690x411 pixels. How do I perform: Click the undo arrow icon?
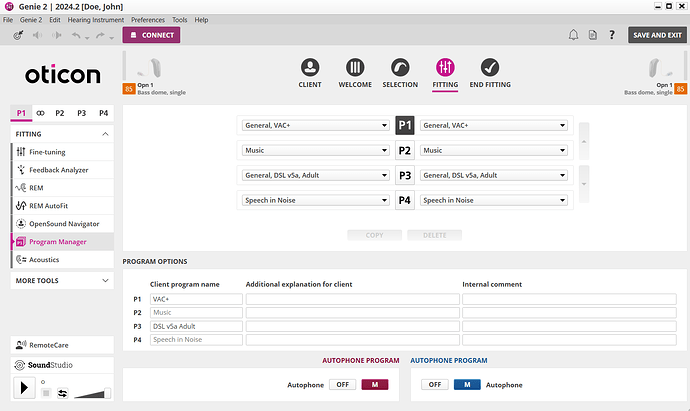[76, 35]
